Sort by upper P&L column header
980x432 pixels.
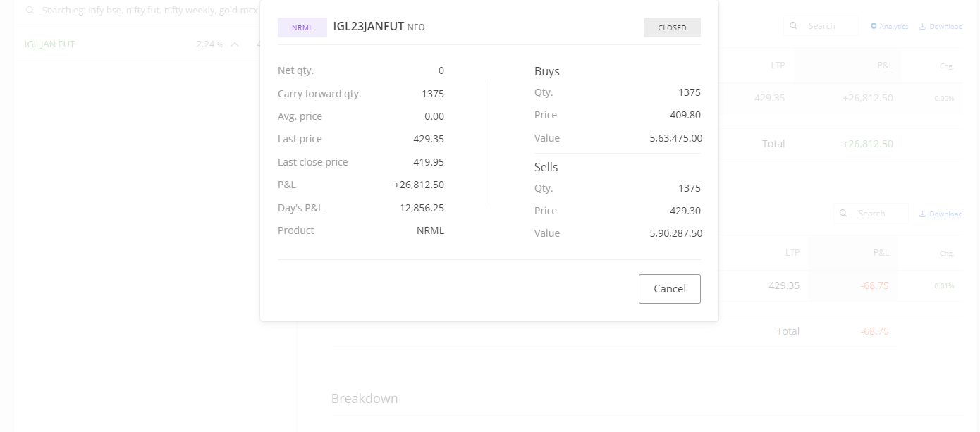[885, 66]
